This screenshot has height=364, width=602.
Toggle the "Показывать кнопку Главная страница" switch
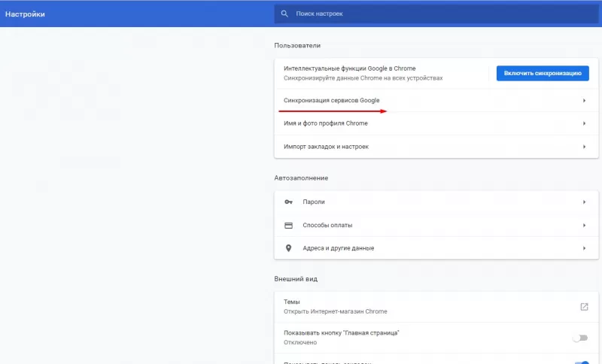[x=580, y=338]
